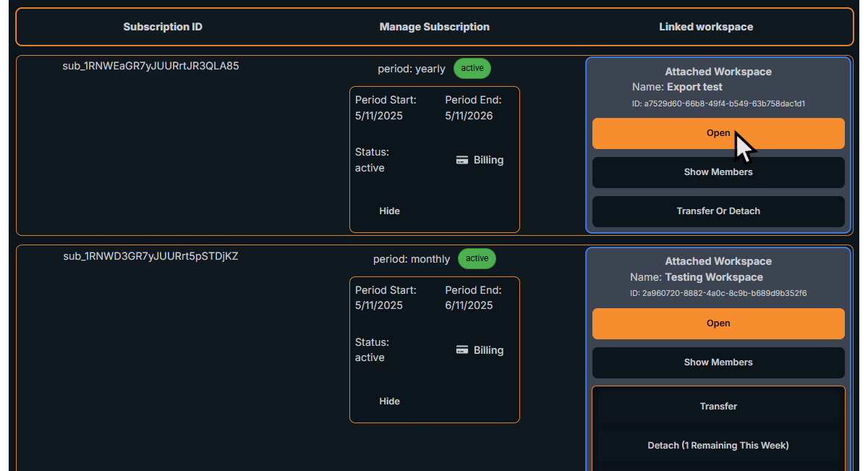Viewport: 868px width, 471px height.
Task: Show Members of Testing Workspace
Action: tap(718, 362)
